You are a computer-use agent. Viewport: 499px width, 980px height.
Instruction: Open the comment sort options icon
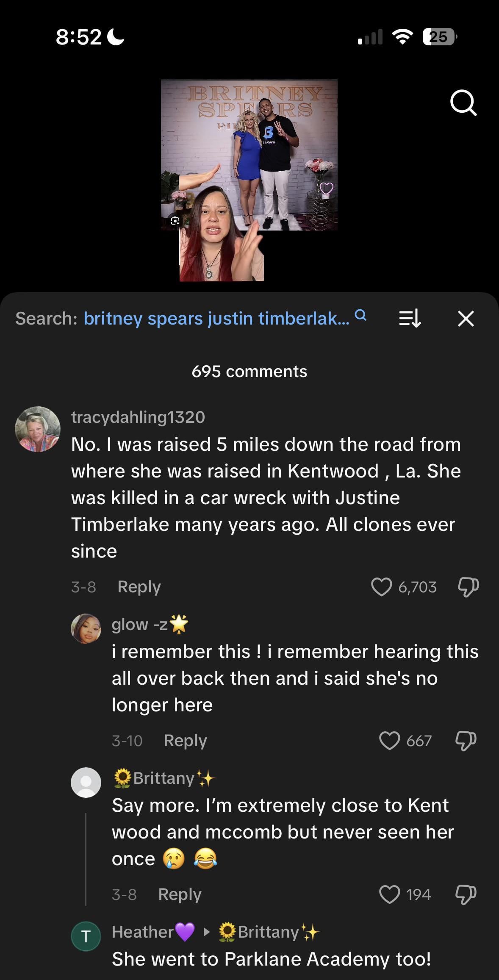410,319
